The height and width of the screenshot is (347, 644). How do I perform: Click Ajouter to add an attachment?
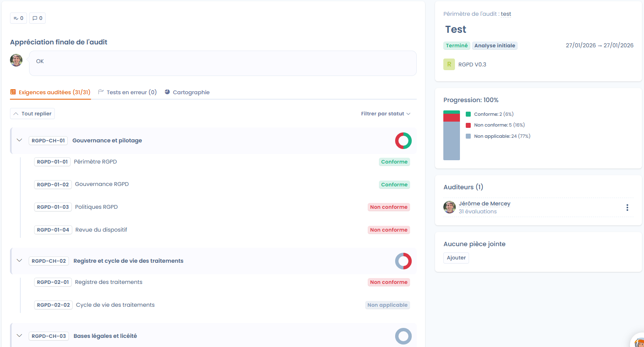tap(456, 258)
